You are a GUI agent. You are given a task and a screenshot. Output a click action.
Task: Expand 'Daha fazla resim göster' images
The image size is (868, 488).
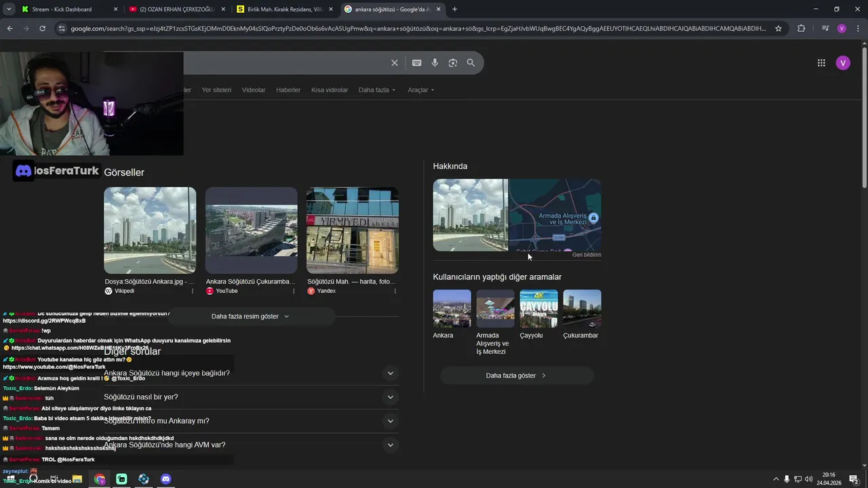pyautogui.click(x=251, y=317)
